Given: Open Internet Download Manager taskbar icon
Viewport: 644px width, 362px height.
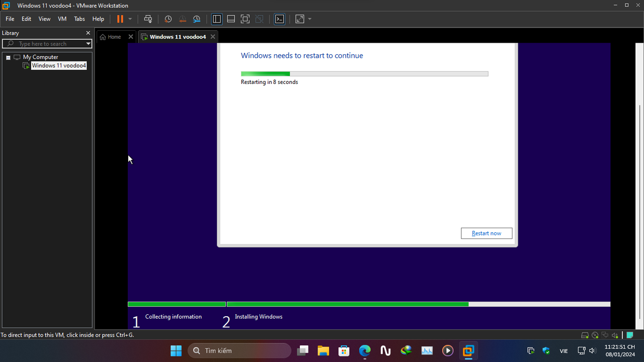Looking at the screenshot, I should pyautogui.click(x=406, y=350).
